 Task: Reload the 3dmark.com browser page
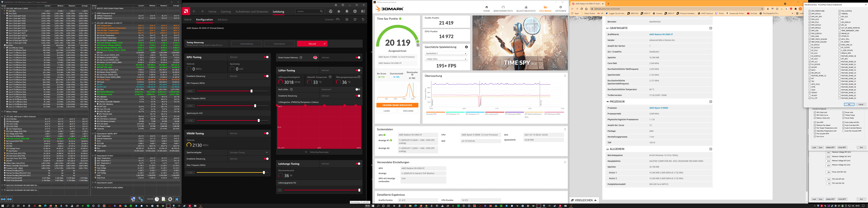click(582, 9)
